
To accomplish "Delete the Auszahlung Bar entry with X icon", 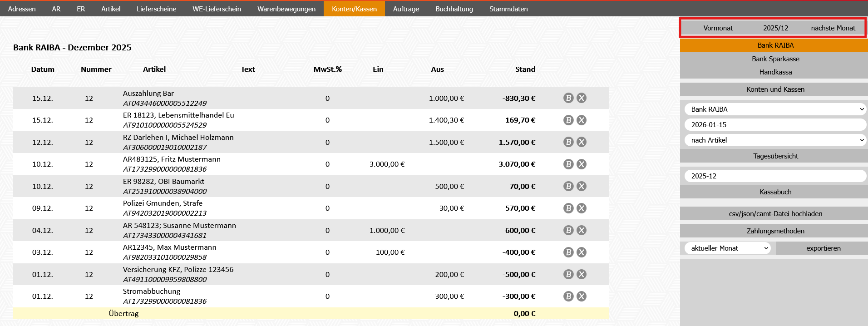I will (582, 98).
